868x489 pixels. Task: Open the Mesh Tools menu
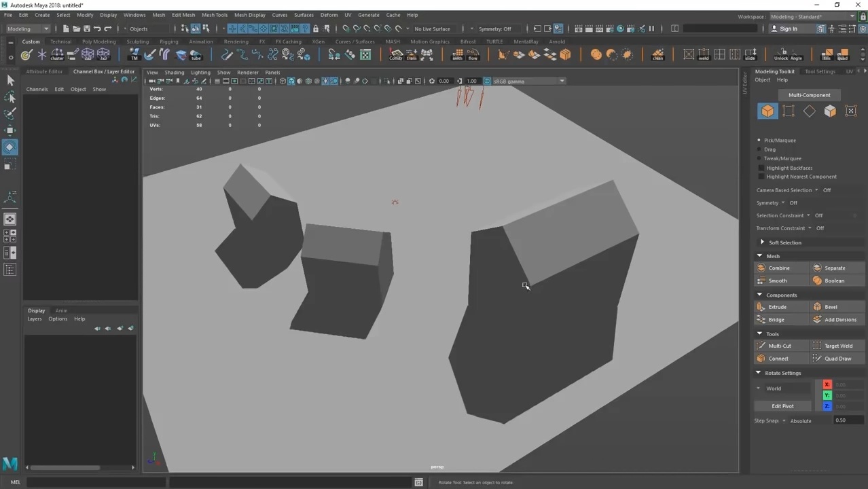pos(215,15)
